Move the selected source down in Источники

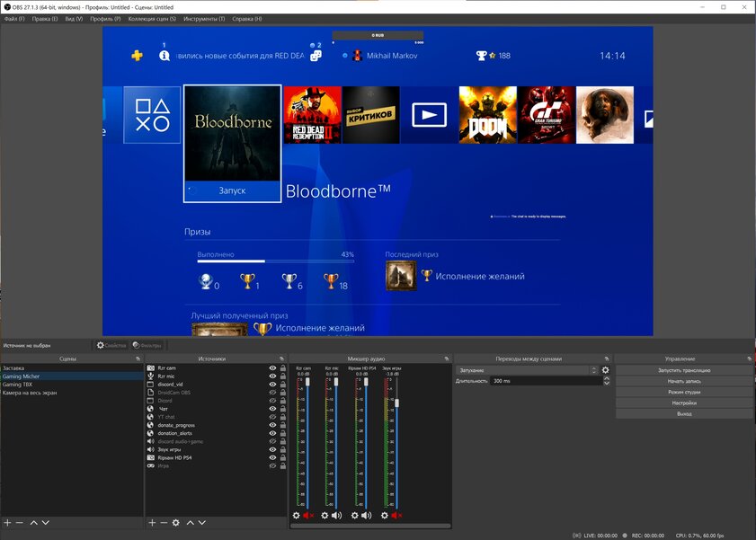click(202, 523)
